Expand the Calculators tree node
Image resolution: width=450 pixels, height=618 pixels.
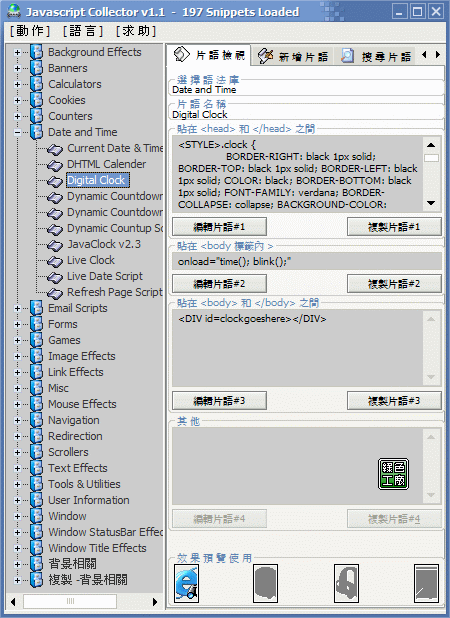point(17,84)
